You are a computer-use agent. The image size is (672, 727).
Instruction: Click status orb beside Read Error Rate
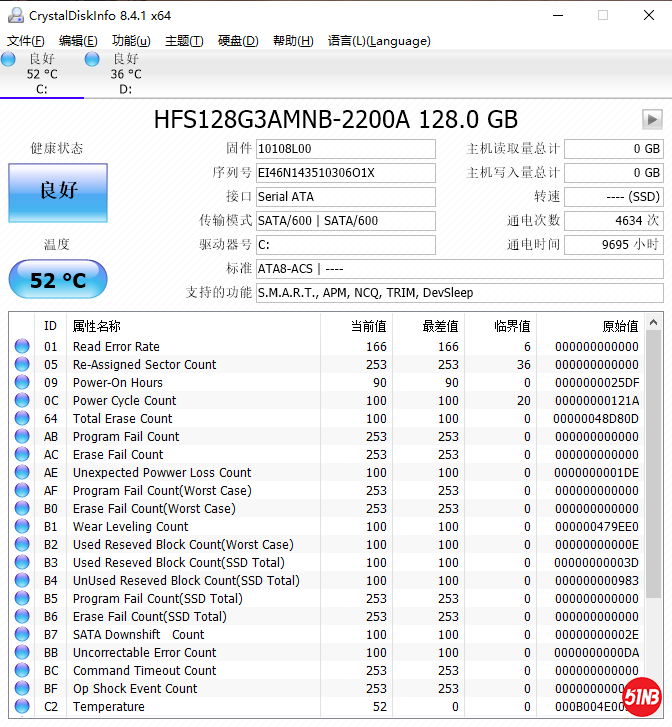tap(22, 347)
